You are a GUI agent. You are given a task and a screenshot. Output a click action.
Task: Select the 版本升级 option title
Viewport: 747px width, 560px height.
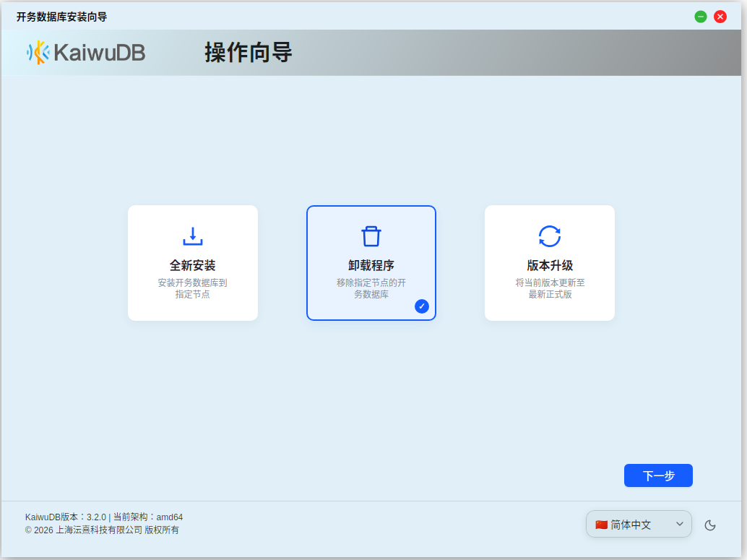pos(550,265)
